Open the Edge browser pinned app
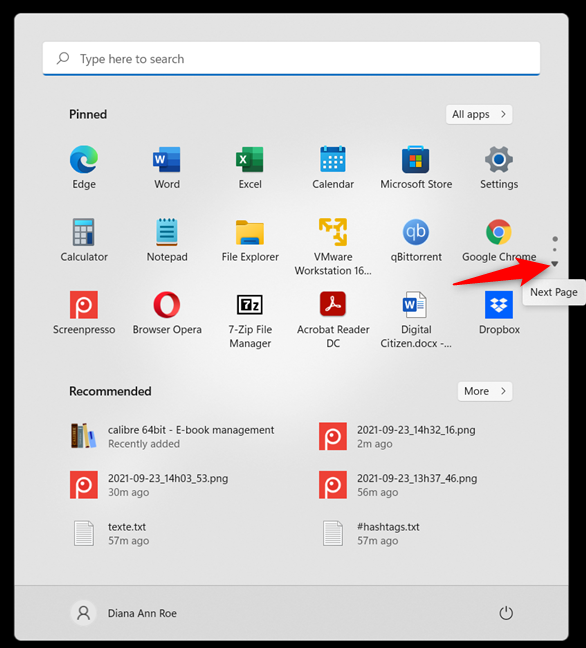The width and height of the screenshot is (586, 648). click(84, 167)
